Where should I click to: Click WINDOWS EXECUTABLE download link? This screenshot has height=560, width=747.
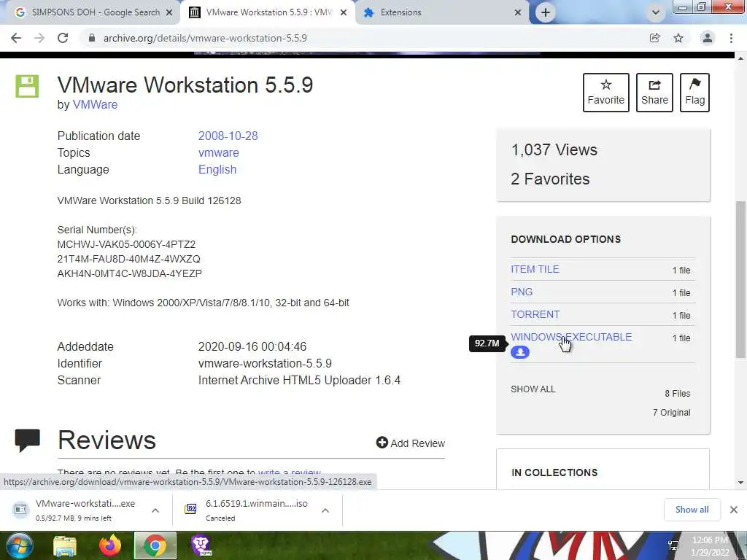point(571,337)
